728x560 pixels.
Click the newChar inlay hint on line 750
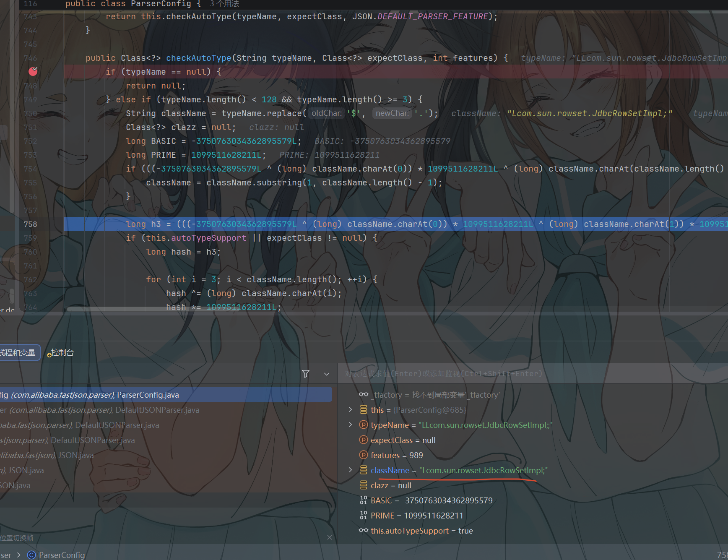(392, 113)
